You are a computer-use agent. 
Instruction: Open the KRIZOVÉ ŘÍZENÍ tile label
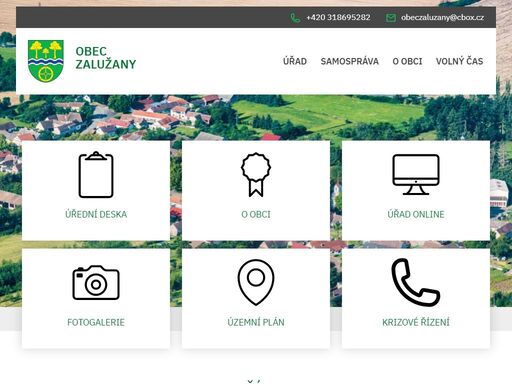click(x=416, y=322)
